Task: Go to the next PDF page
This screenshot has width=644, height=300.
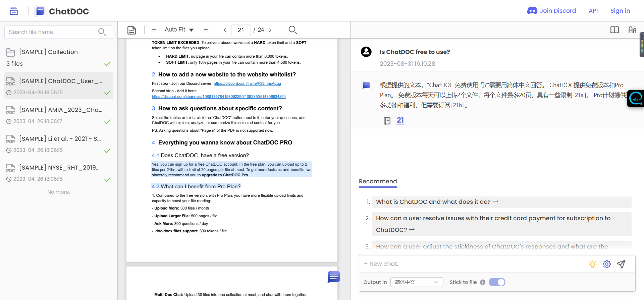Action: 270,30
